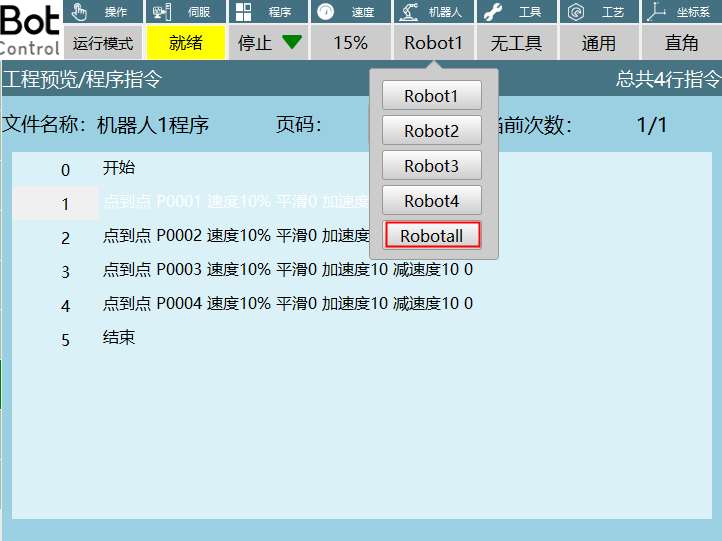Click the 程序 grid icon

244,12
